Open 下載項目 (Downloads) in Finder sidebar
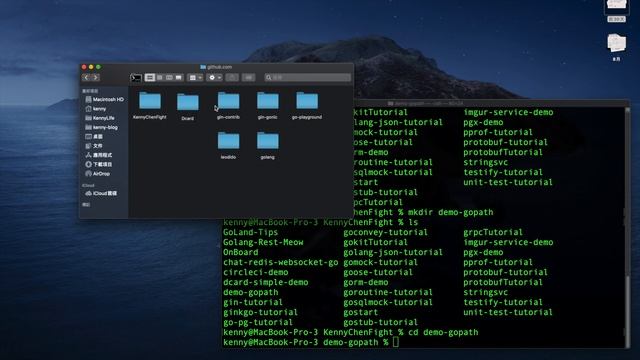 tap(98, 164)
